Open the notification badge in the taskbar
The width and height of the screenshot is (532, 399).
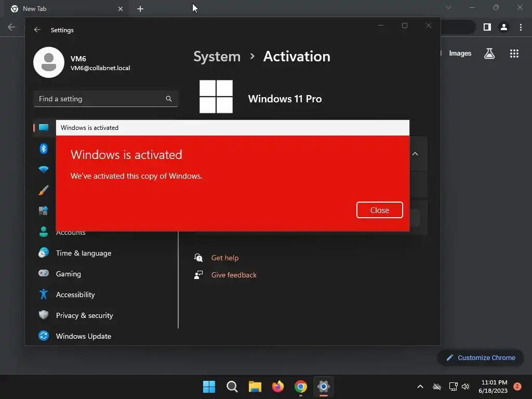[517, 387]
